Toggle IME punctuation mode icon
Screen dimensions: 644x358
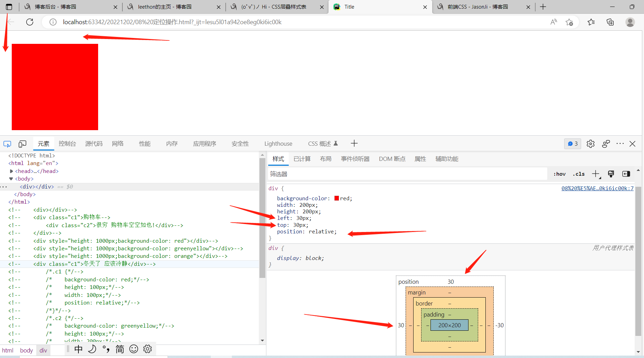[x=106, y=349]
